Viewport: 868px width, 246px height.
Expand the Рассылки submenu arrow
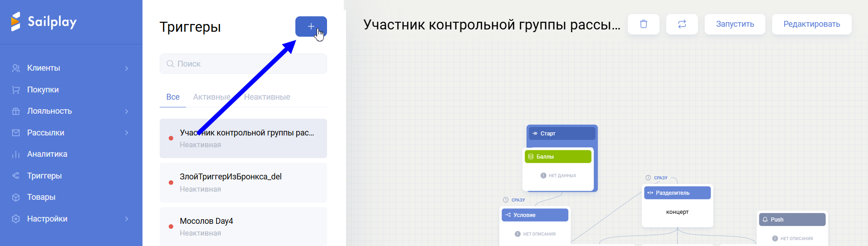pyautogui.click(x=127, y=133)
